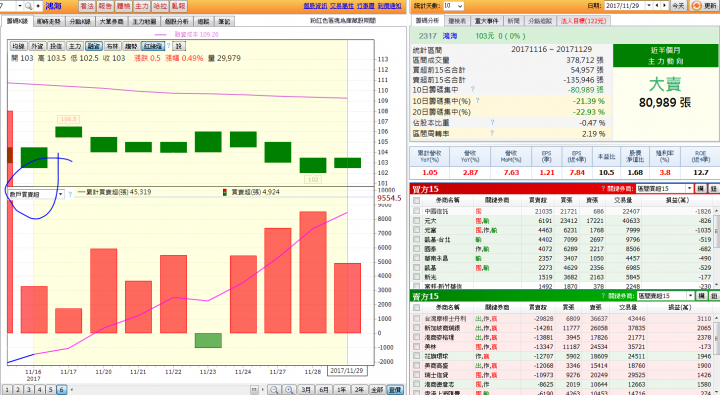
Task: Click the 更新 refresh icon button
Action: click(703, 6)
